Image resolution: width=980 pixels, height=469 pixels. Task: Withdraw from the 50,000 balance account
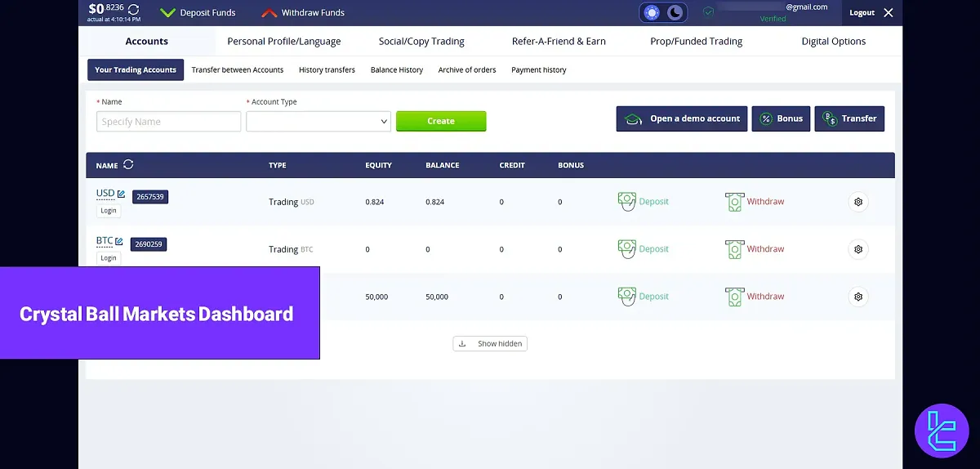pyautogui.click(x=755, y=297)
